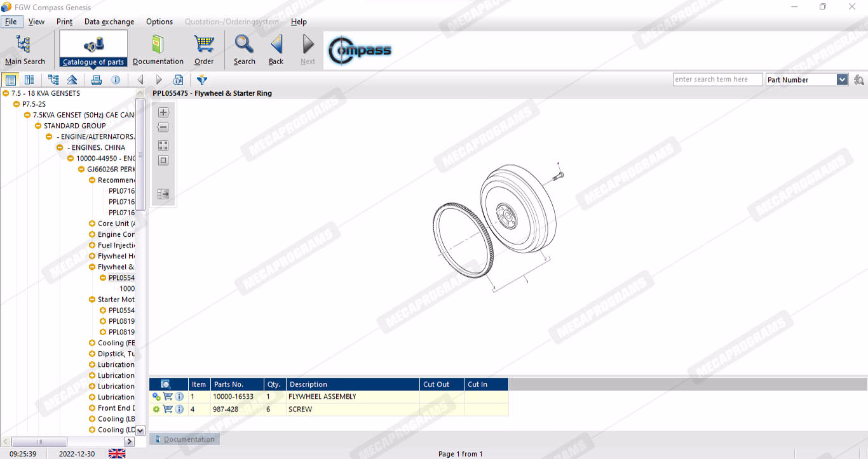Screen dimensions: 868x459
Task: Switch to the single-pane list view icon
Action: coord(10,80)
